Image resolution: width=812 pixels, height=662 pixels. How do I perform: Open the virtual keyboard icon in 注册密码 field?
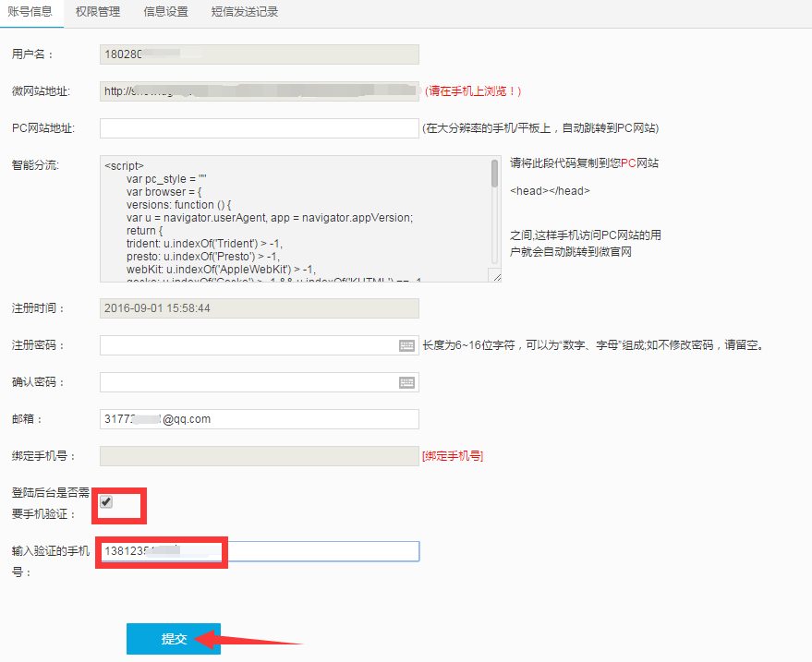point(406,345)
